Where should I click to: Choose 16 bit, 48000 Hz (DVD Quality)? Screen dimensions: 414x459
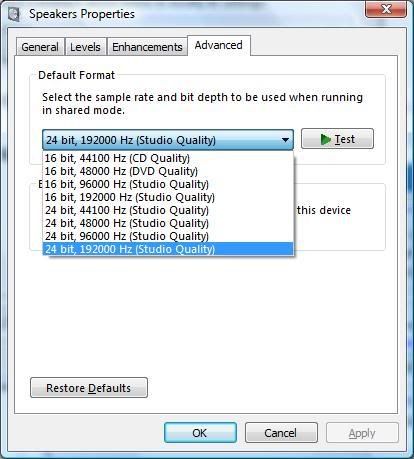pos(168,171)
